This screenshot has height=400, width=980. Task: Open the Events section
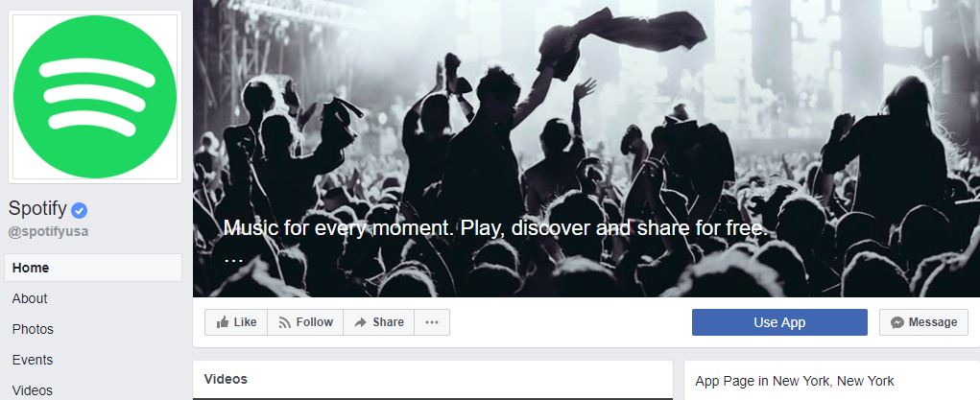click(x=33, y=360)
